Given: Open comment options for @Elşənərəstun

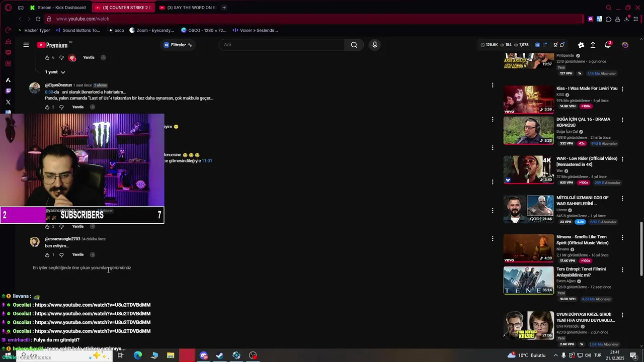Looking at the screenshot, I should (493, 85).
